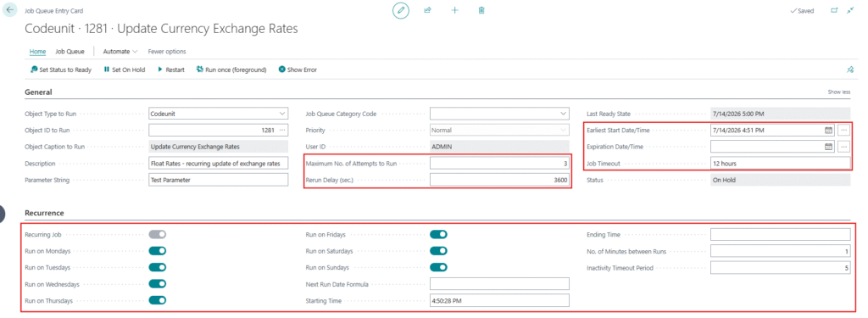
Task: Click the General section heading
Action: 38,92
